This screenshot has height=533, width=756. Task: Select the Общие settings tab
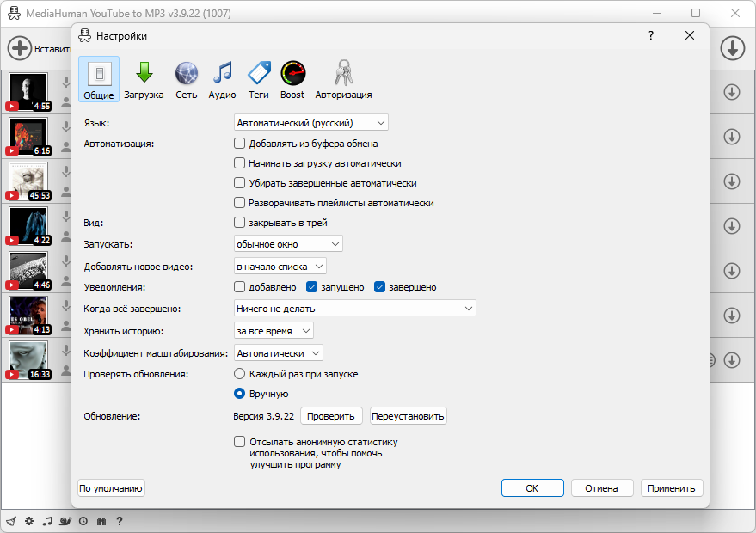99,79
